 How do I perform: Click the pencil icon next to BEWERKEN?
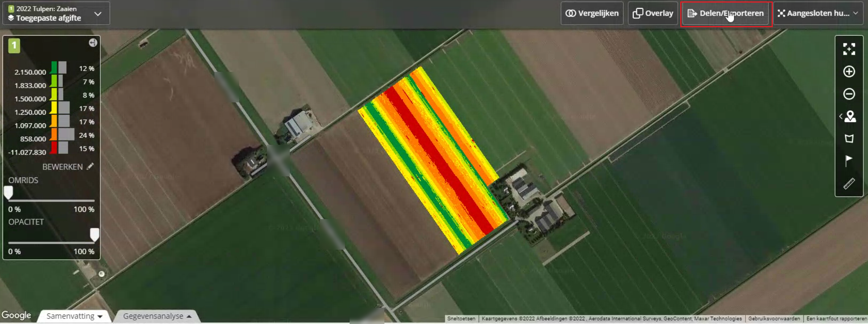[90, 166]
